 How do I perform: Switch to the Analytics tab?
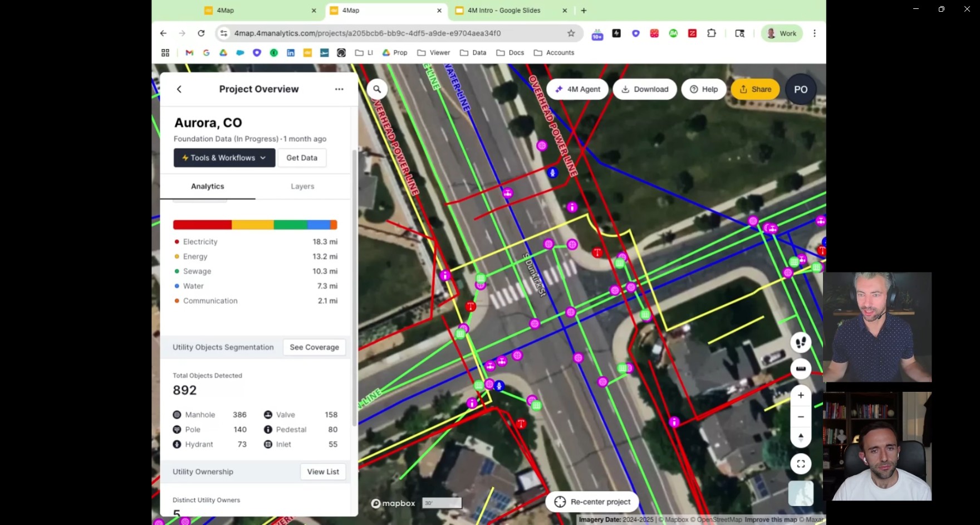[x=208, y=186]
